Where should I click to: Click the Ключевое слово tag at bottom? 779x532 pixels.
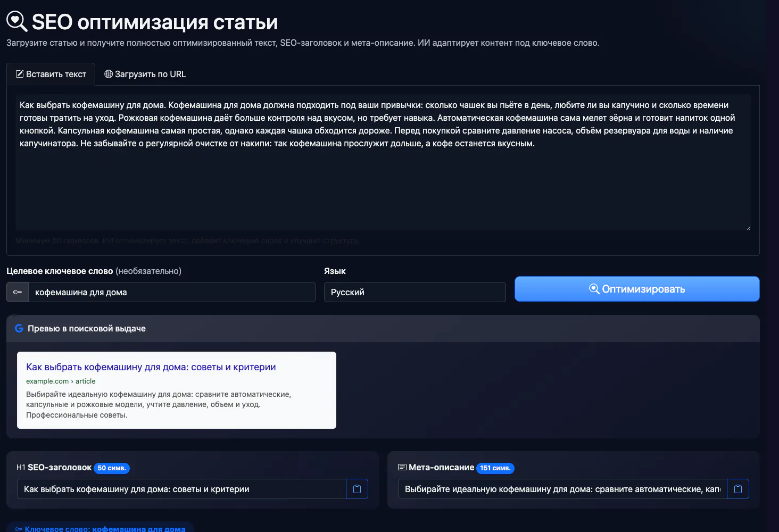click(100, 528)
